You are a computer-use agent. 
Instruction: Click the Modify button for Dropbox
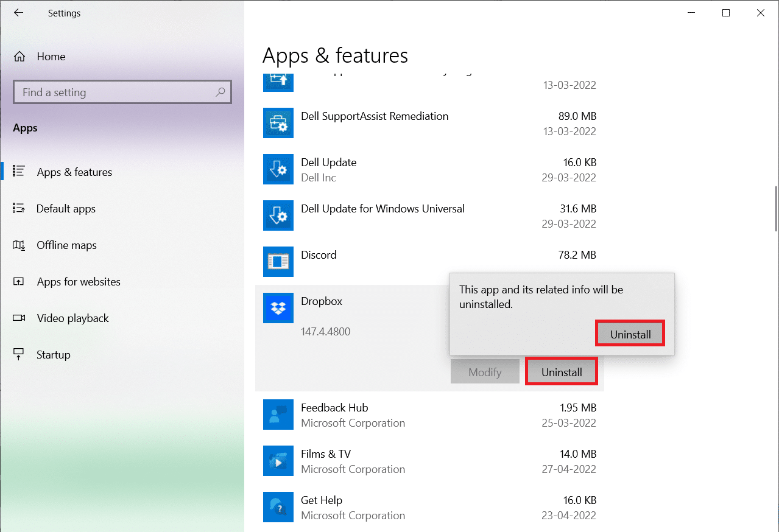(485, 372)
